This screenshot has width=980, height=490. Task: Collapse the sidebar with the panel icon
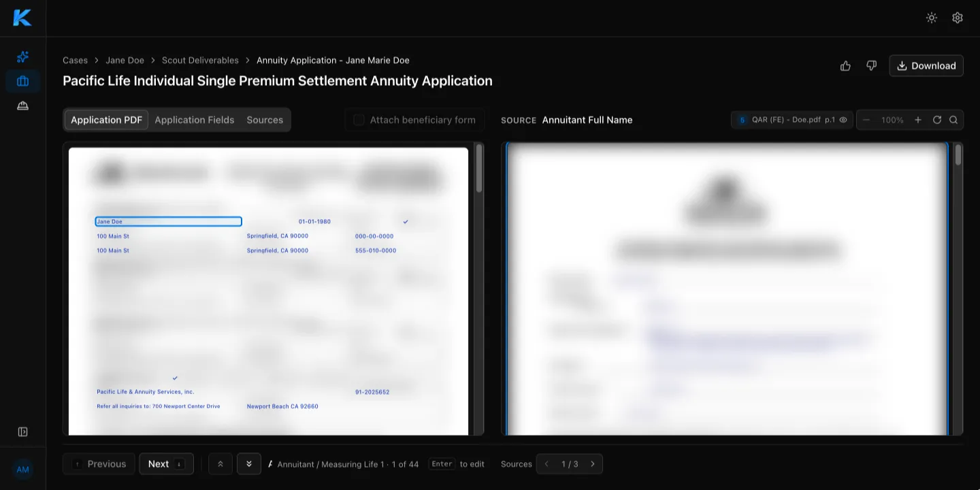(x=22, y=432)
